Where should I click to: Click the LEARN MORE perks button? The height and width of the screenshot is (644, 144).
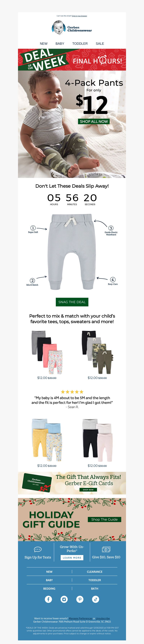(x=72, y=558)
